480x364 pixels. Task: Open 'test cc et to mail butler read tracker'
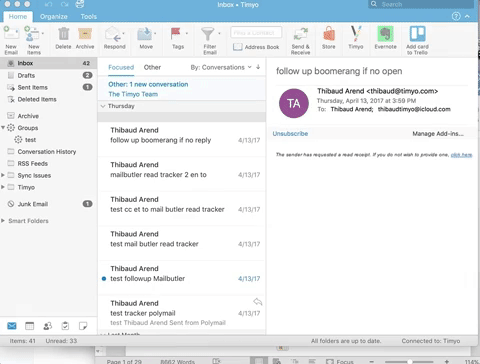[x=182, y=208]
